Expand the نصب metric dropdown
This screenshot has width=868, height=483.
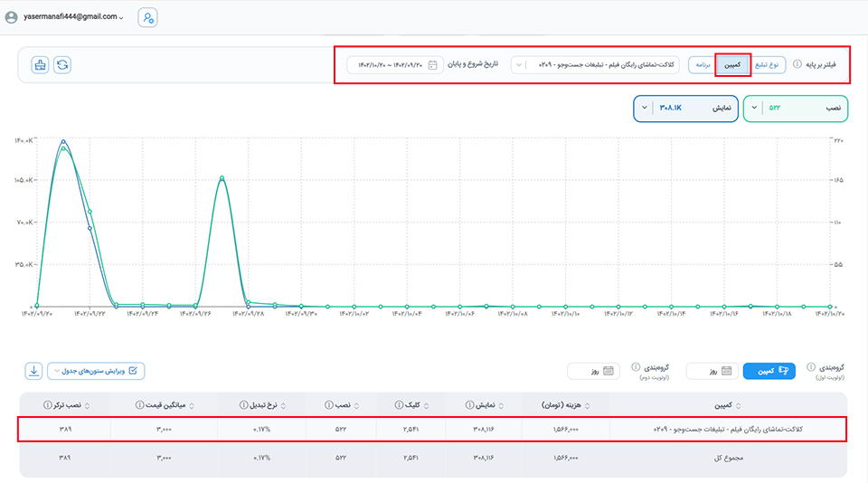(756, 109)
